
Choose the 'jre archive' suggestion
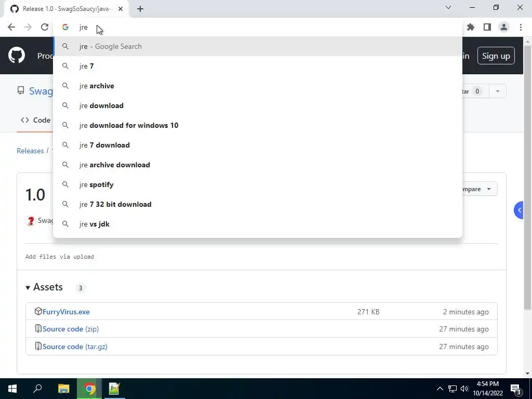(258, 86)
